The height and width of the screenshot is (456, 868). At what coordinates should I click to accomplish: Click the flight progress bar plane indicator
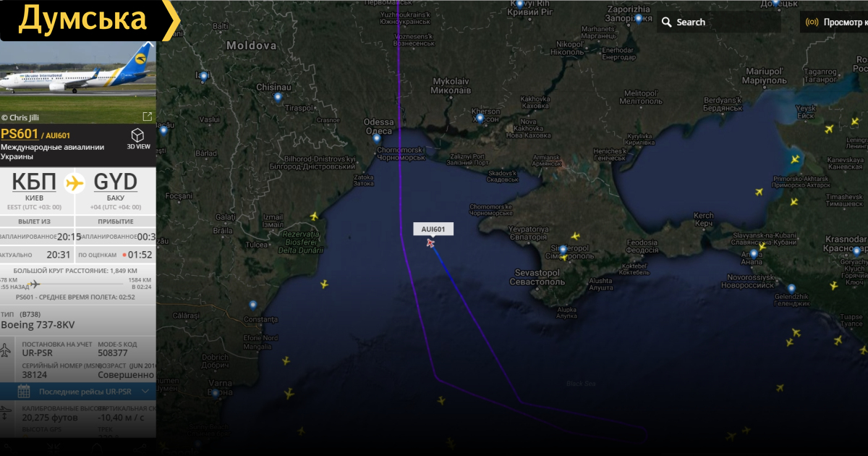pyautogui.click(x=34, y=284)
